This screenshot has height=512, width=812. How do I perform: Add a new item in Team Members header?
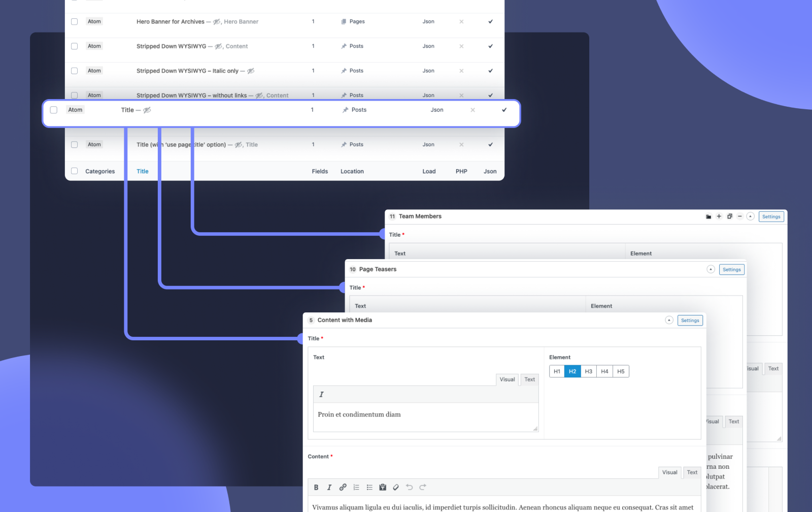[x=719, y=216]
